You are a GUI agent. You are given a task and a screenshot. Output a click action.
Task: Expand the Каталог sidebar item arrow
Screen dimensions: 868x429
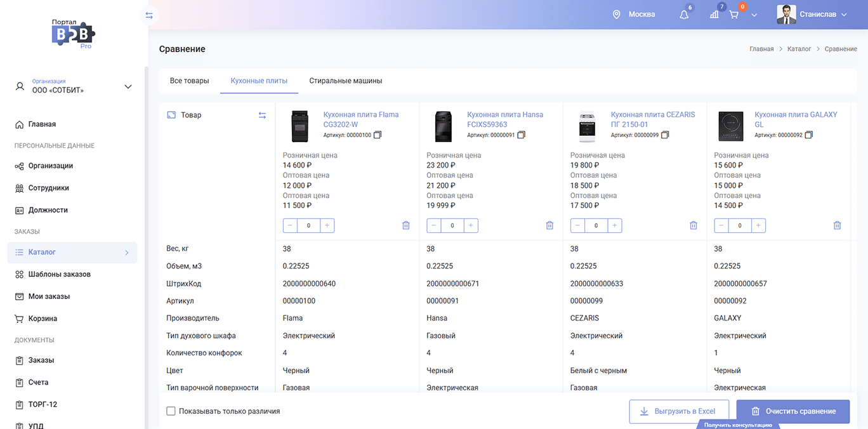pyautogui.click(x=126, y=253)
